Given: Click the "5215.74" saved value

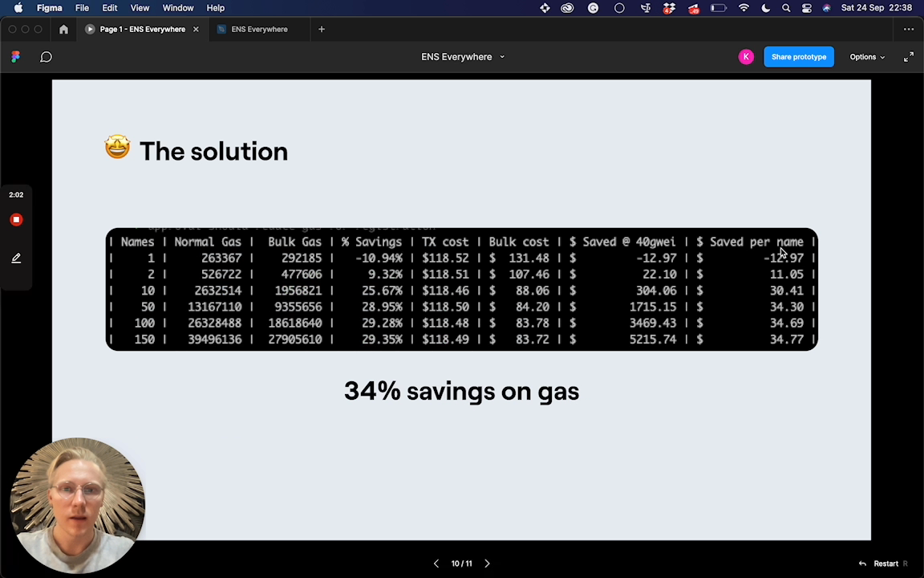Looking at the screenshot, I should click(652, 340).
